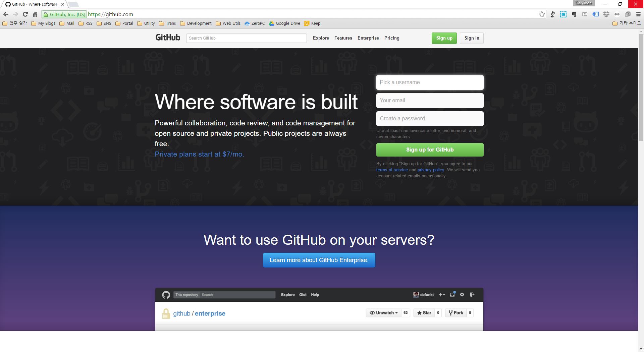The height and width of the screenshot is (352, 644).
Task: Open the SNS bookmarks folder
Action: pos(104,23)
